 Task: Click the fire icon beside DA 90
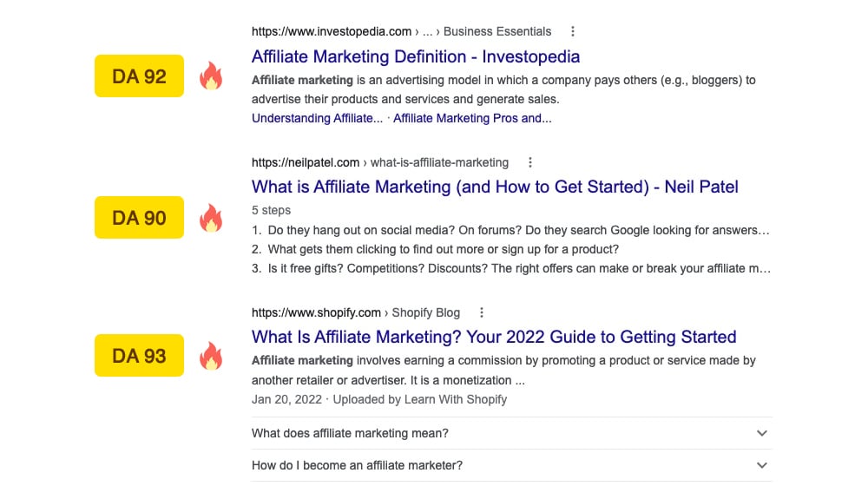coord(211,218)
